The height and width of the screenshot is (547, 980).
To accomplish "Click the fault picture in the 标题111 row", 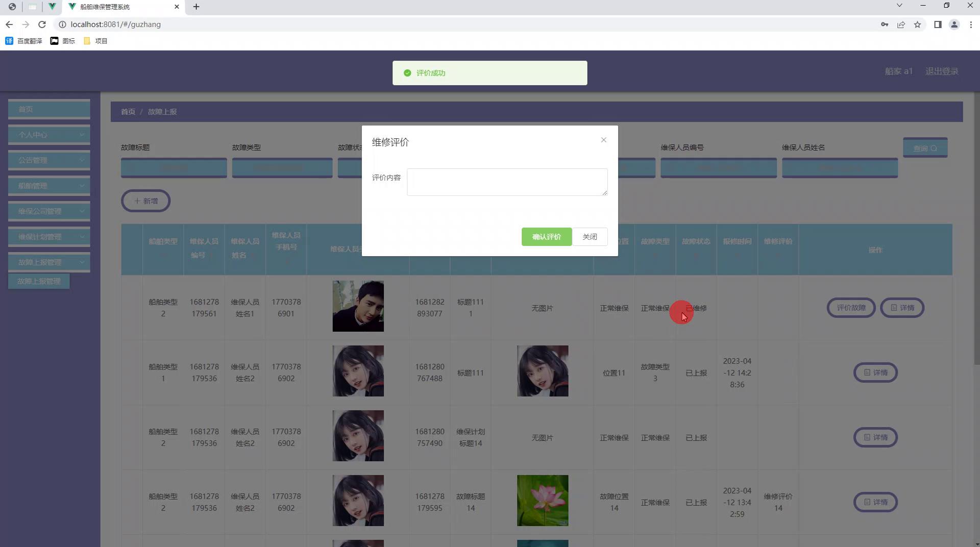I will (543, 371).
